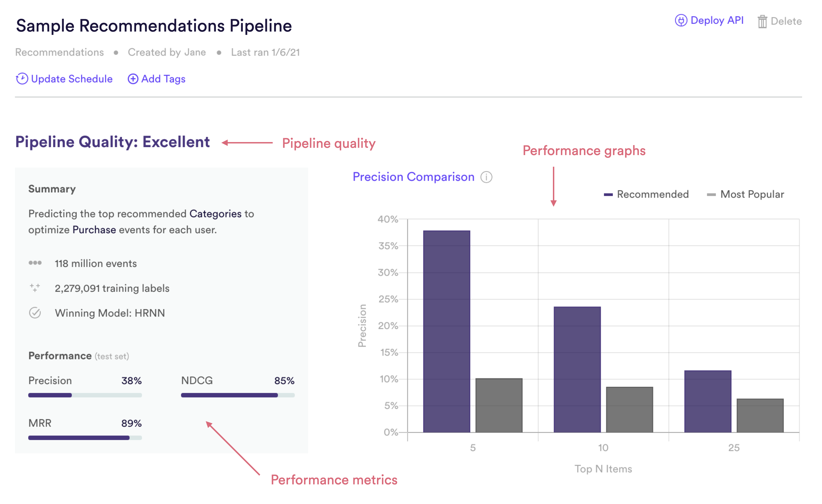Toggle the Recommended legend series

coord(646,194)
